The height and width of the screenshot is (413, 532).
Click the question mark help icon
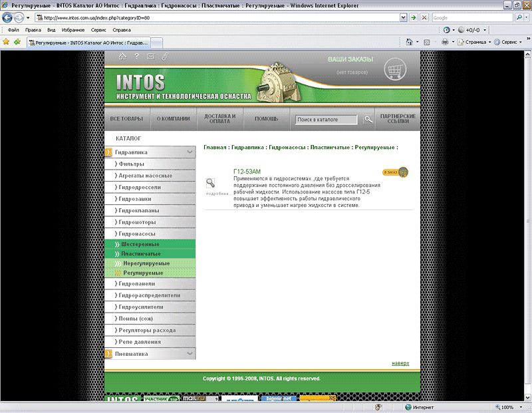coord(136,57)
